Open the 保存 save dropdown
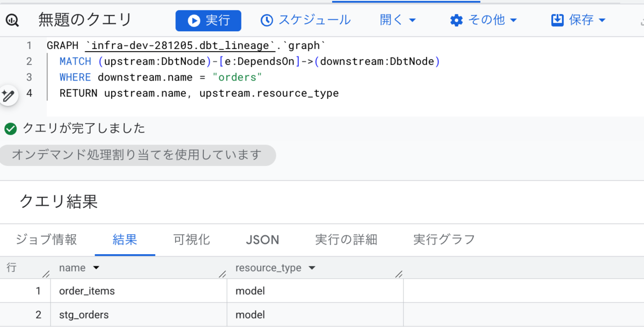Viewport: 644px width, 331px height. [x=578, y=20]
